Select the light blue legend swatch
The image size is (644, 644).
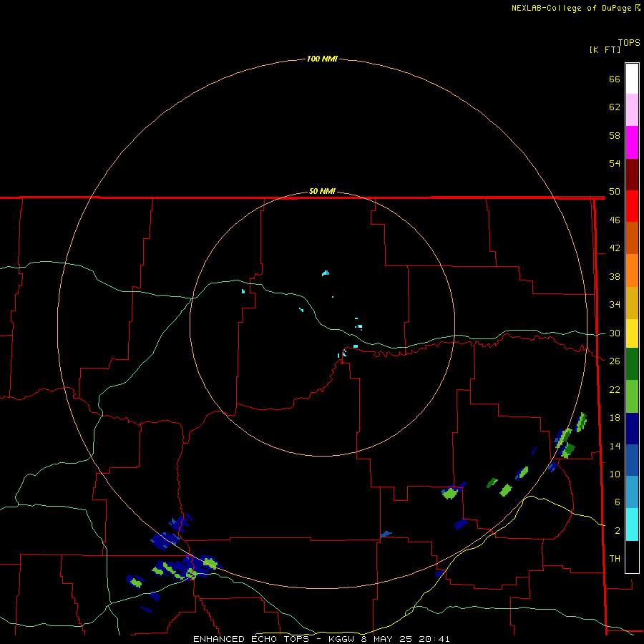point(632,492)
